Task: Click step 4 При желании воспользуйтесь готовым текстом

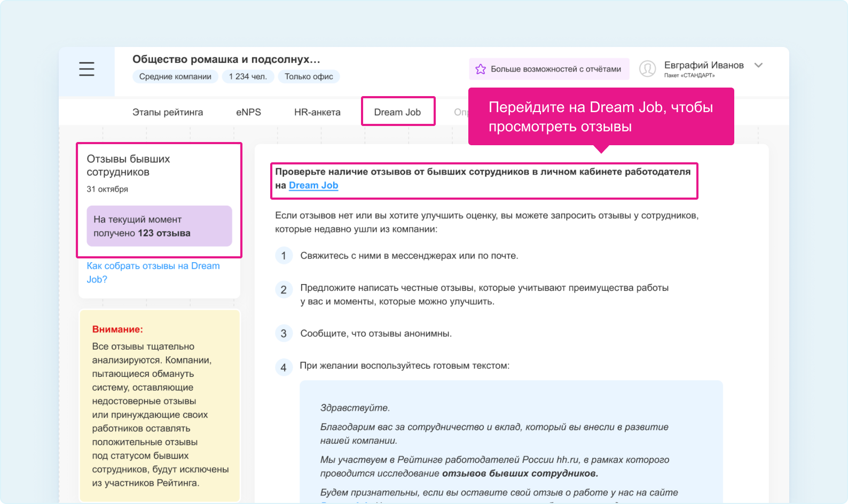Action: click(x=404, y=366)
